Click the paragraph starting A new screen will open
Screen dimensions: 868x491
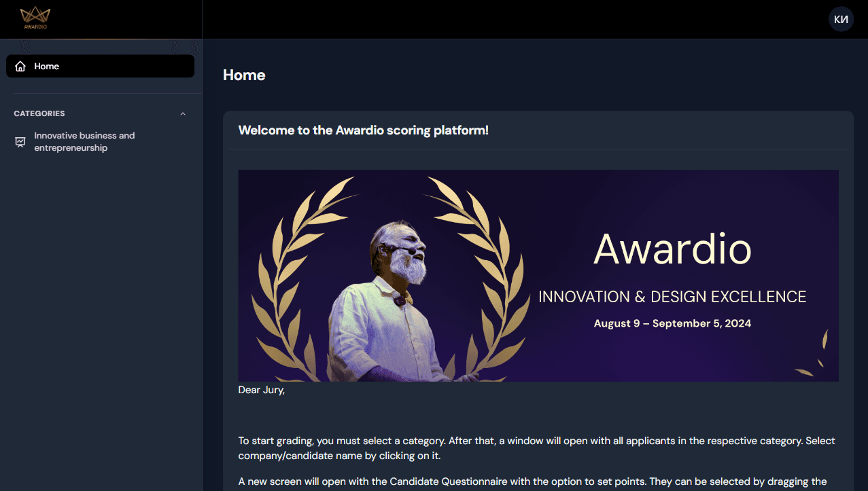[533, 481]
